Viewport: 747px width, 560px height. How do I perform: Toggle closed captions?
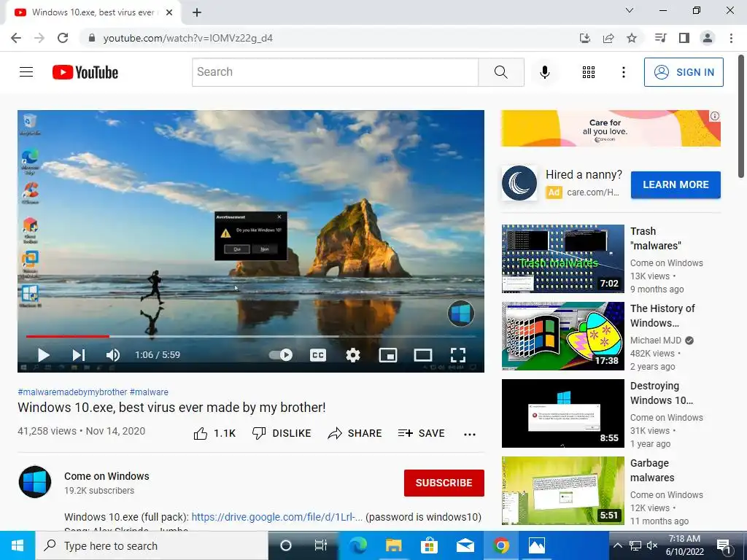click(x=318, y=355)
